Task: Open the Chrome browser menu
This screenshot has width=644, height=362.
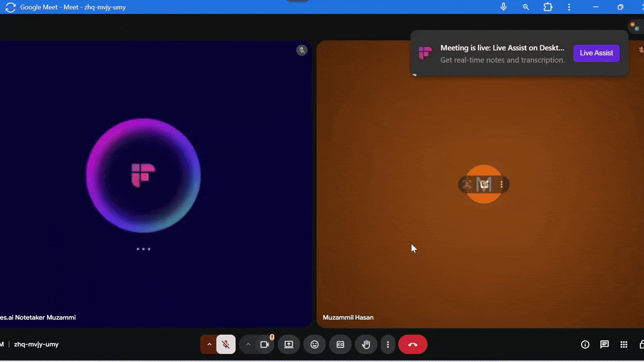Action: pyautogui.click(x=569, y=7)
